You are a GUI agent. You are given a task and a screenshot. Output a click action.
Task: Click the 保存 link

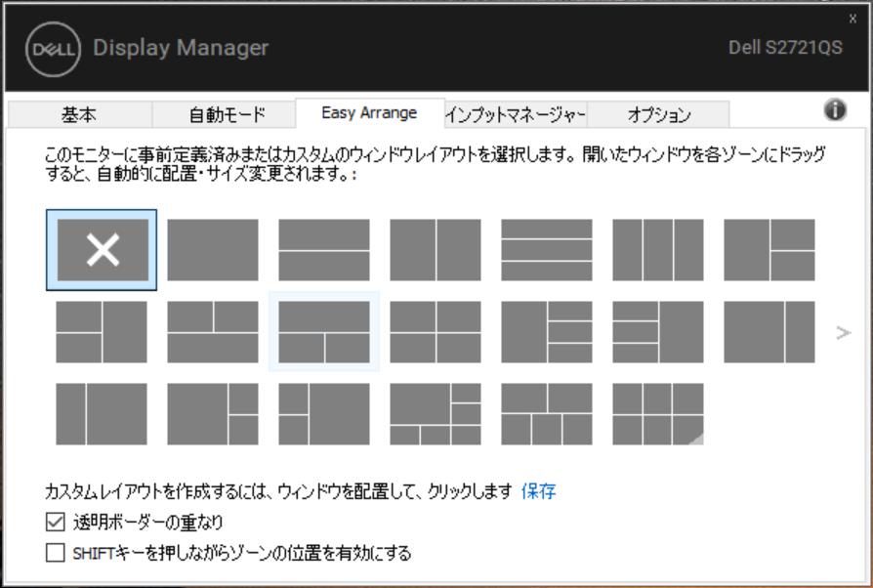point(538,491)
